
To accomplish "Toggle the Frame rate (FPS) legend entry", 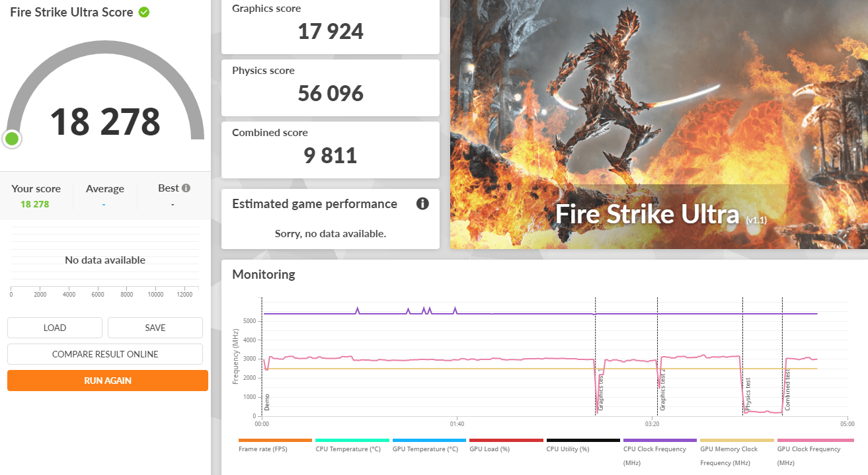I will 275,445.
